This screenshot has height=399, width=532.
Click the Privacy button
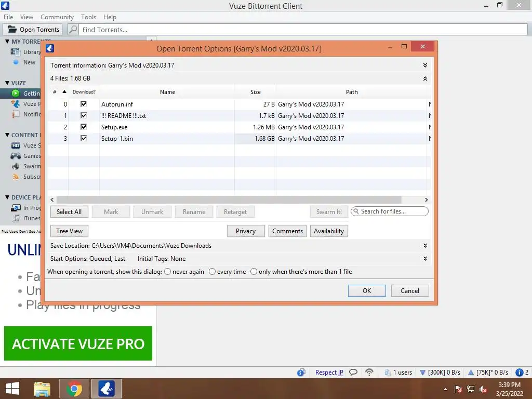[x=246, y=231]
